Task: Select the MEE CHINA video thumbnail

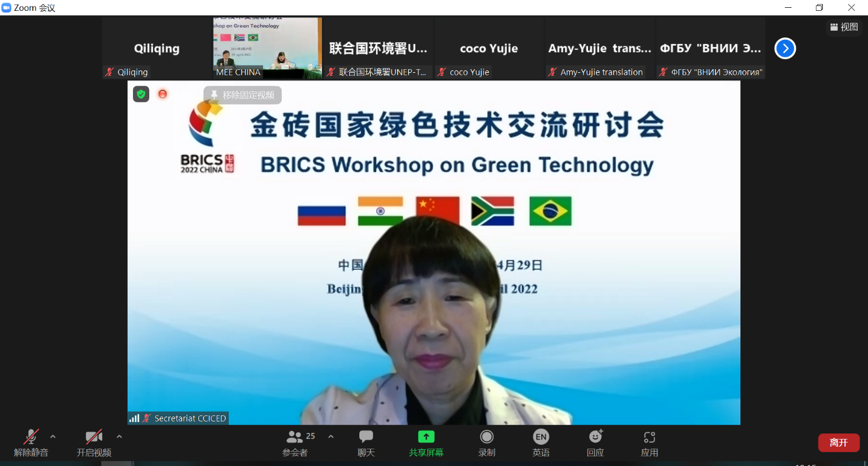Action: point(267,48)
